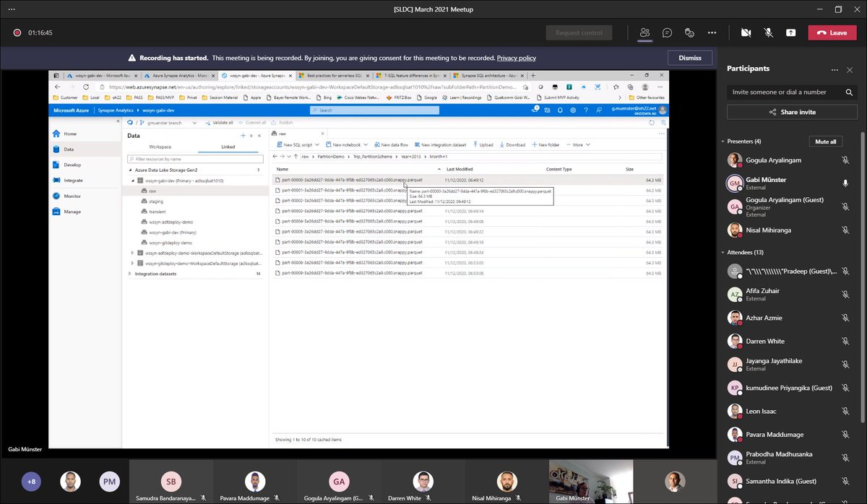Click the mic icon beside Gabi Münster
Viewport: 867px width, 504px height.
pos(845,183)
